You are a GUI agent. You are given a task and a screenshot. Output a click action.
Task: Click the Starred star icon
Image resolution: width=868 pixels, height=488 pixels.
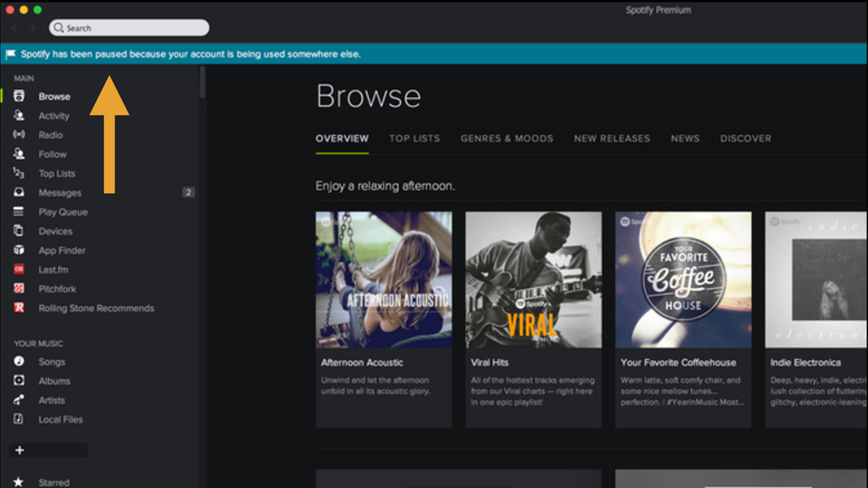pyautogui.click(x=19, y=482)
